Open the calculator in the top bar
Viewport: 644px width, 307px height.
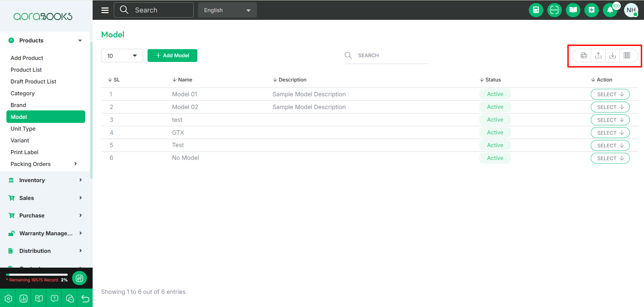[536, 10]
